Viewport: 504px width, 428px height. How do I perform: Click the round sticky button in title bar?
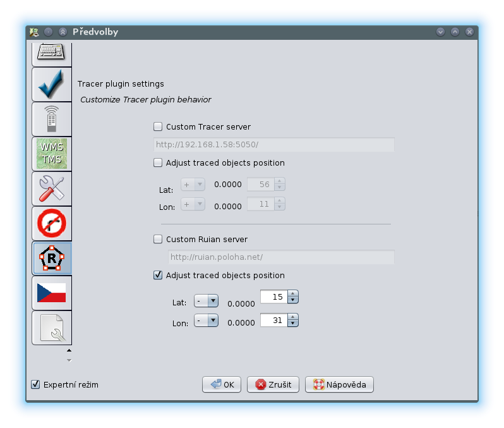(x=48, y=32)
